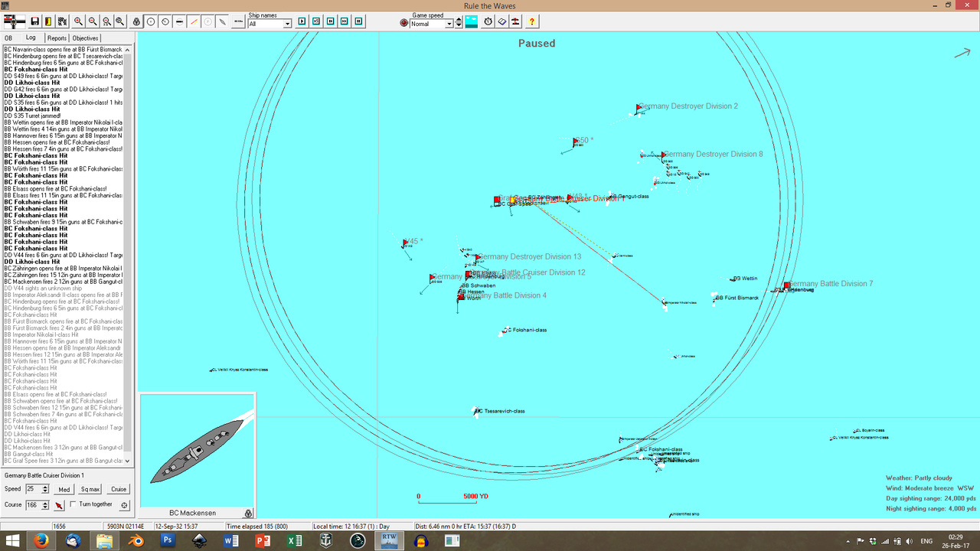The image size is (980, 551).
Task: Open the Game speed dropdown showing Normal
Action: click(449, 23)
